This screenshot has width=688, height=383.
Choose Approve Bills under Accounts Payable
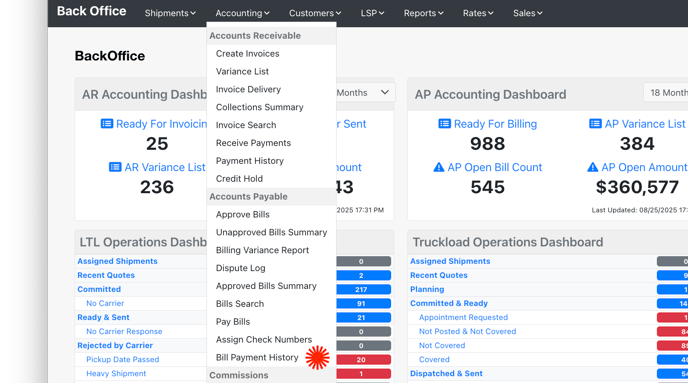pyautogui.click(x=243, y=215)
